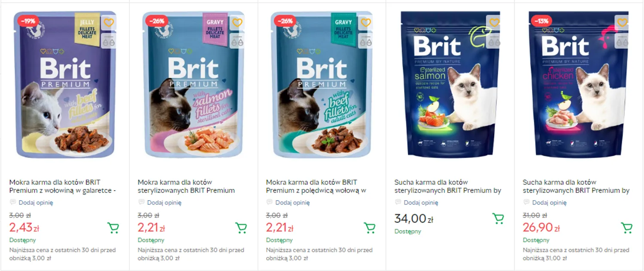Image resolution: width=644 pixels, height=271 pixels.
Task: Open 'Mokra karma dla kotów BRIT Premium z wołowiną' title
Action: click(63, 186)
